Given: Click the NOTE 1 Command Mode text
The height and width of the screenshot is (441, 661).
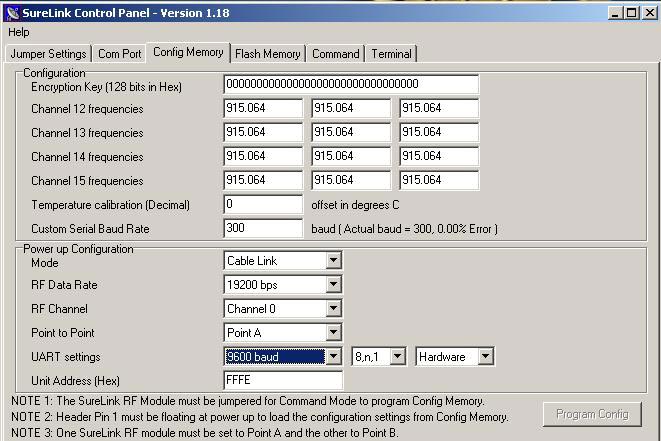Looking at the screenshot, I should point(248,401).
